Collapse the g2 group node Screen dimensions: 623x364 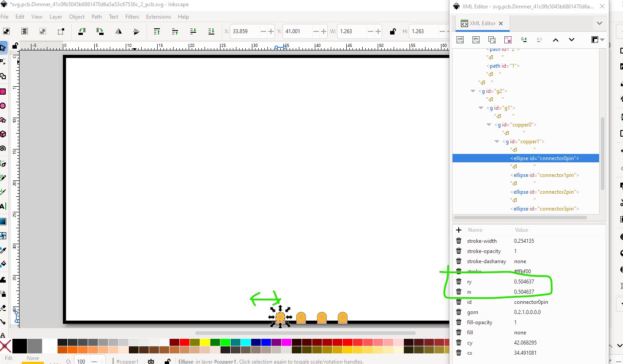473,91
